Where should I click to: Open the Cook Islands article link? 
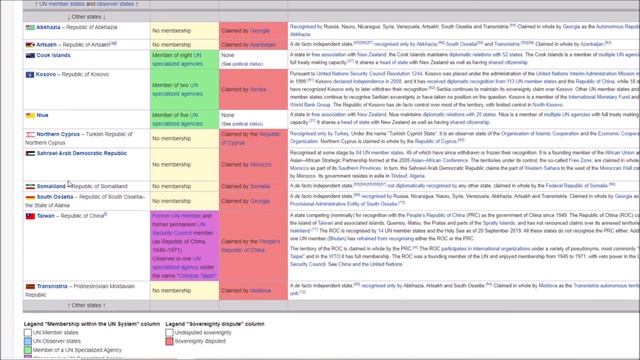tap(53, 55)
